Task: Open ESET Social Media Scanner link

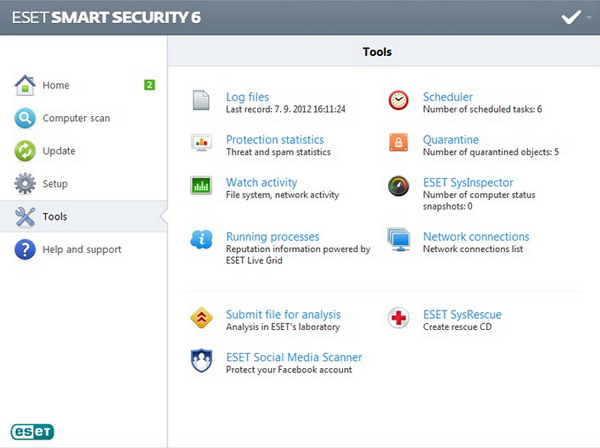Action: pyautogui.click(x=294, y=357)
